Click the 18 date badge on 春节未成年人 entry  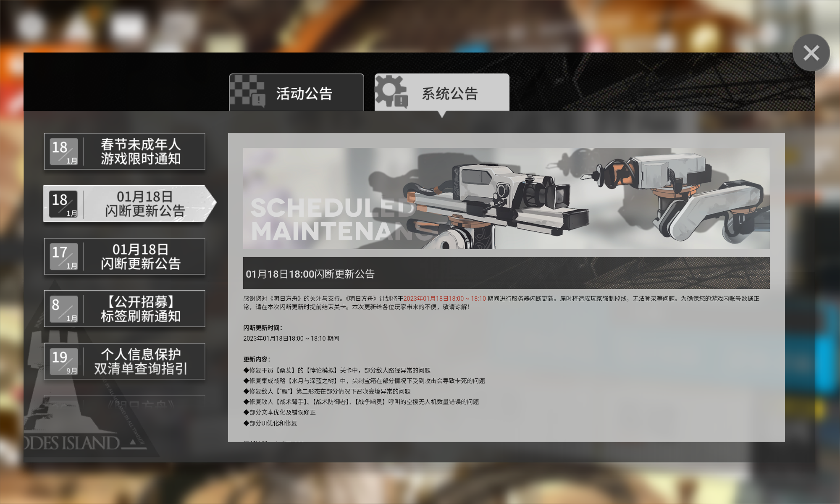click(x=64, y=152)
